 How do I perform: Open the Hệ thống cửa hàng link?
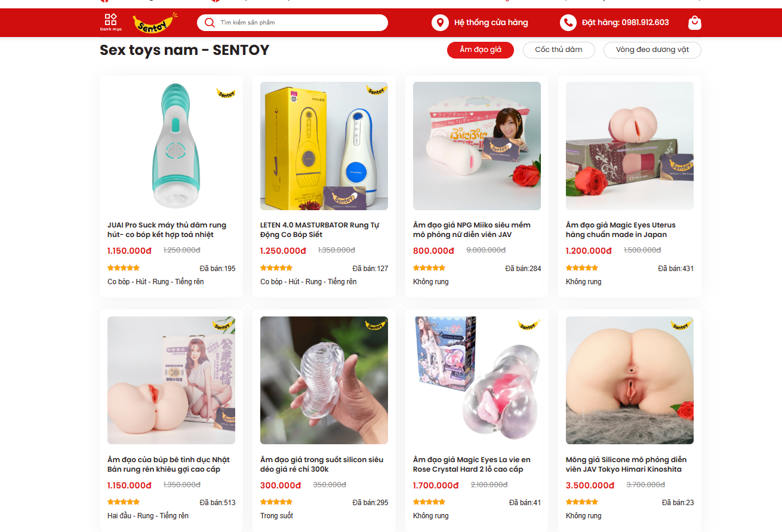click(491, 23)
